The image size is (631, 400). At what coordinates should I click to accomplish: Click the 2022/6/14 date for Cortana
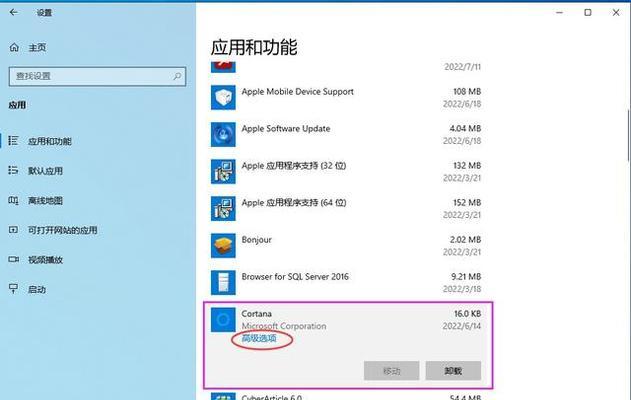(462, 326)
